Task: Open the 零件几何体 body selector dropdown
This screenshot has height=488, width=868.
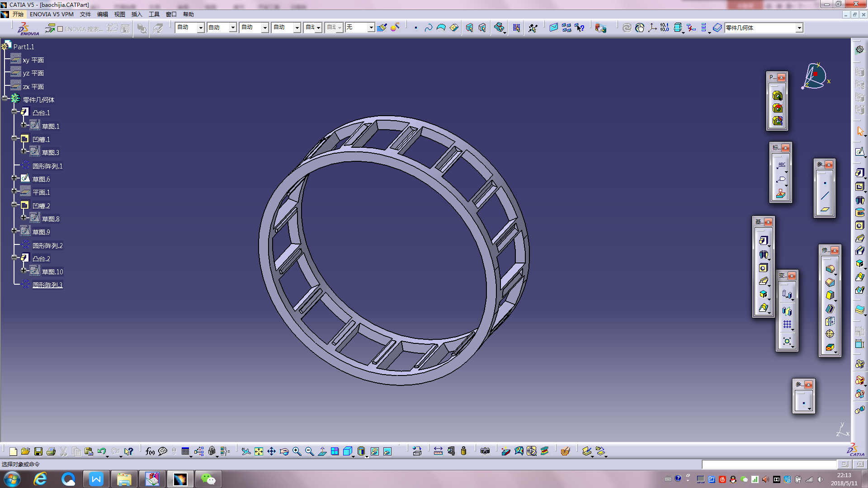Action: tap(799, 28)
